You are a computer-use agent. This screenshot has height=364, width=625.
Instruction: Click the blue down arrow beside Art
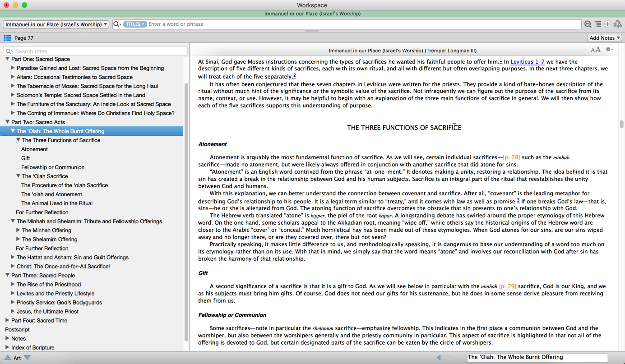click(x=28, y=358)
